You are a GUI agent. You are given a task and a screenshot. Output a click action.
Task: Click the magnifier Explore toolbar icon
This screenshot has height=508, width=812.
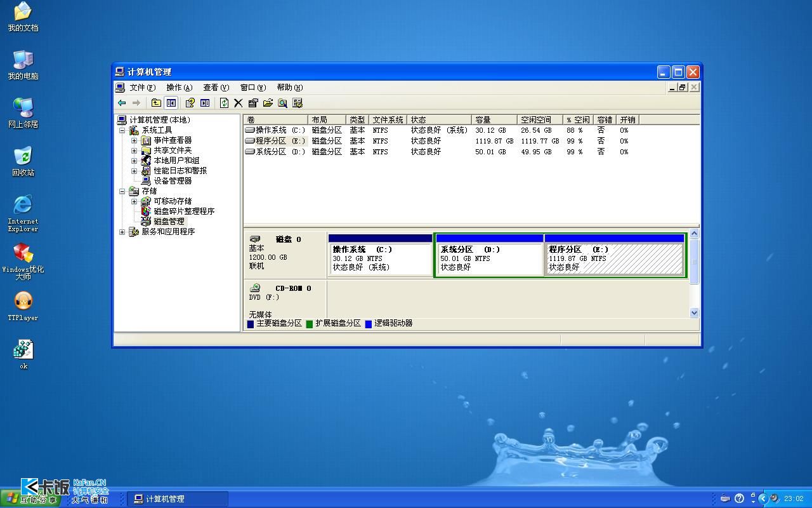[x=282, y=103]
